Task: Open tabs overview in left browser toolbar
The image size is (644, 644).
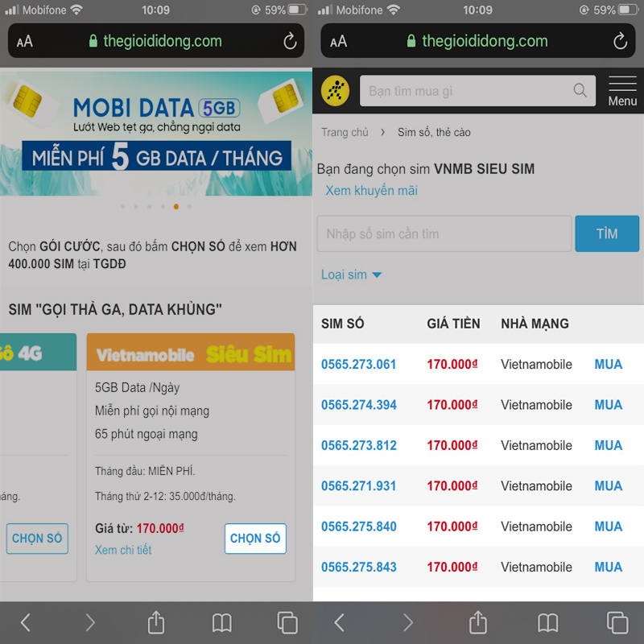Action: point(287,622)
